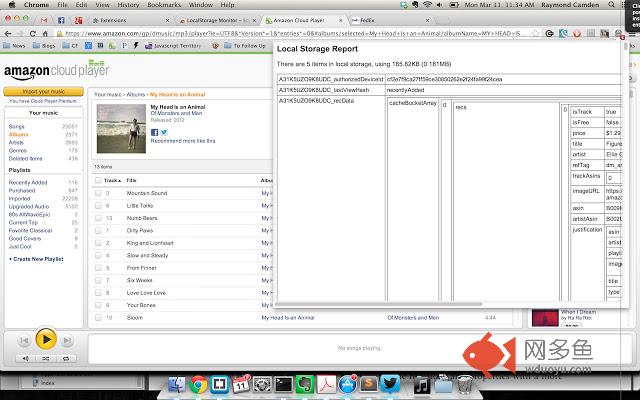640x400 pixels.
Task: Go to the browser home page
Action: pos(45,33)
